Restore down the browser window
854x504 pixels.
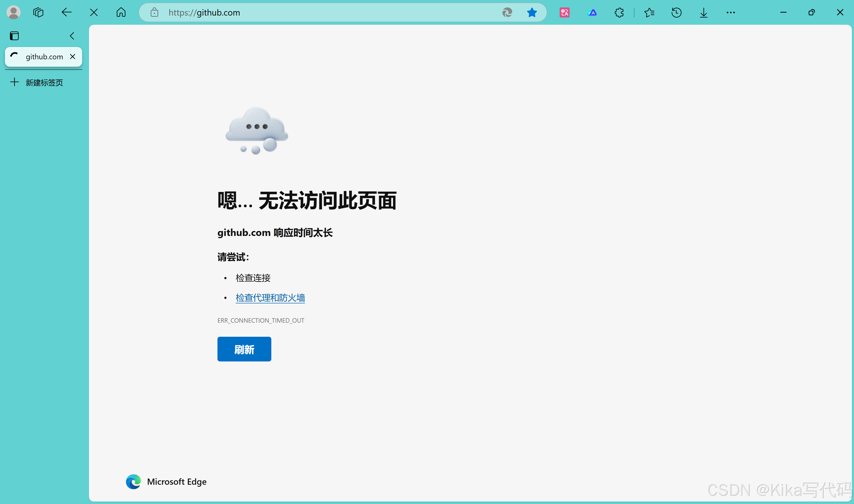pos(811,13)
